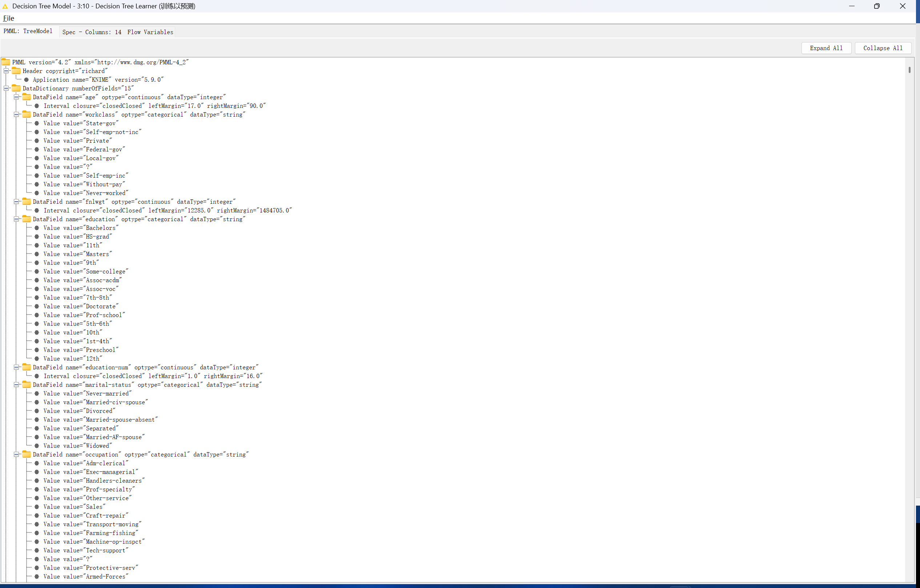Image resolution: width=920 pixels, height=588 pixels.
Task: Click the occupation DataField folder icon
Action: 27,454
